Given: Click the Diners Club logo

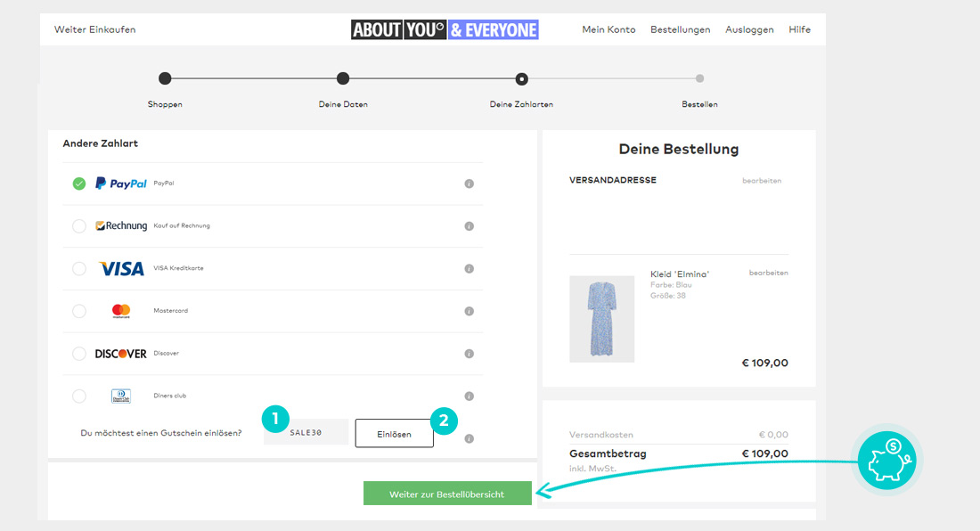Looking at the screenshot, I should [121, 396].
